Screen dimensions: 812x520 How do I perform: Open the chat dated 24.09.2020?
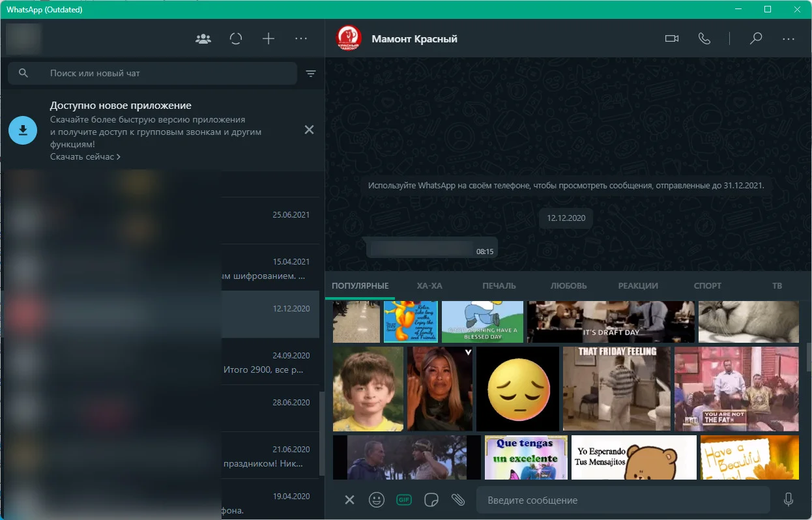(x=160, y=362)
